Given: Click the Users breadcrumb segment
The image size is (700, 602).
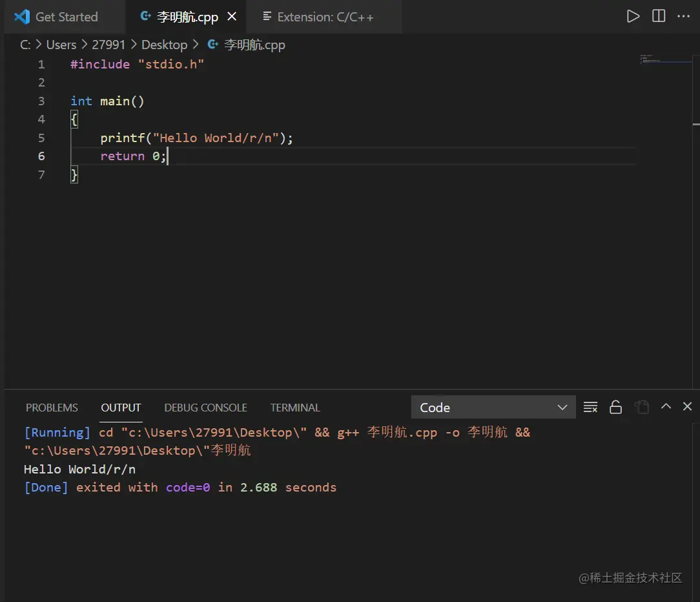Looking at the screenshot, I should pos(61,45).
